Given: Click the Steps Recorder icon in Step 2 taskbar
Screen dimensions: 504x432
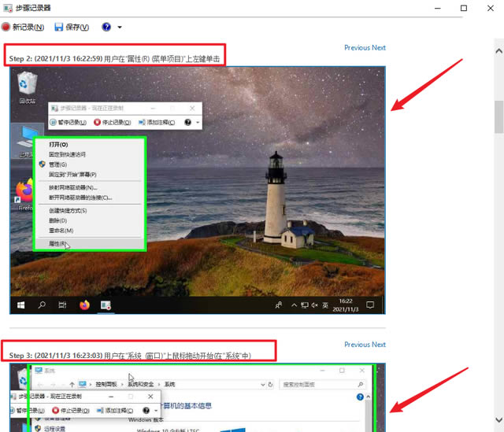Looking at the screenshot, I should (106, 305).
